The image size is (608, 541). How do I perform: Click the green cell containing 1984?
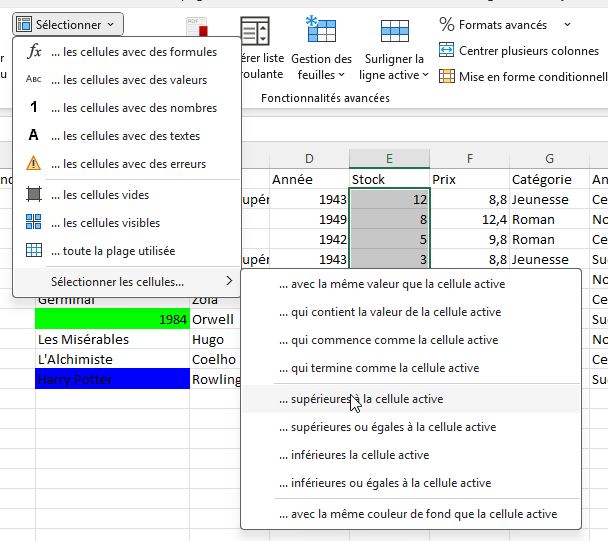pos(112,319)
